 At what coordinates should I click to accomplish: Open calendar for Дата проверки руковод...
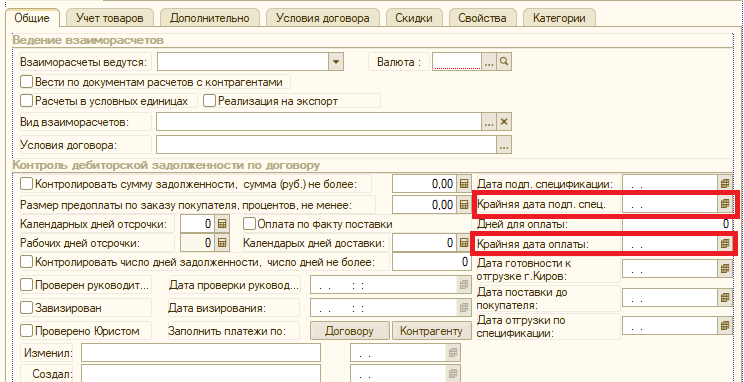tap(464, 285)
